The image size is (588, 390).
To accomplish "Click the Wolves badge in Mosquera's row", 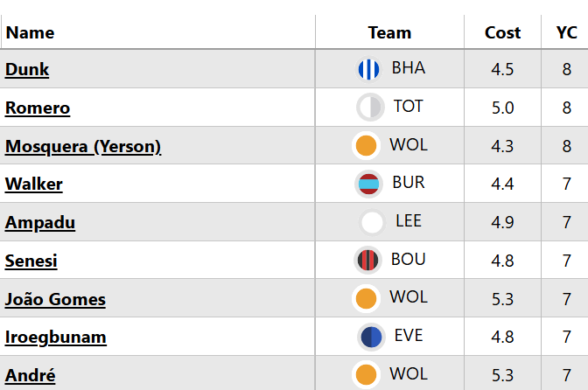I will (366, 146).
